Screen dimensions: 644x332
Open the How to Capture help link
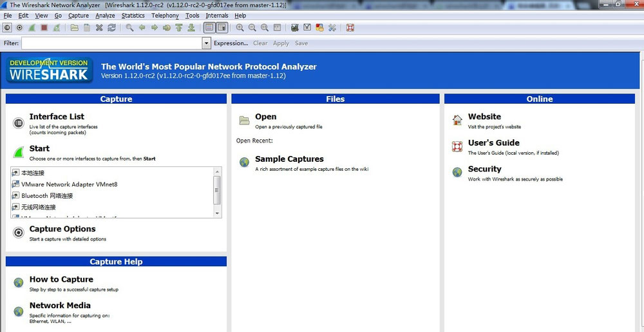tap(61, 279)
